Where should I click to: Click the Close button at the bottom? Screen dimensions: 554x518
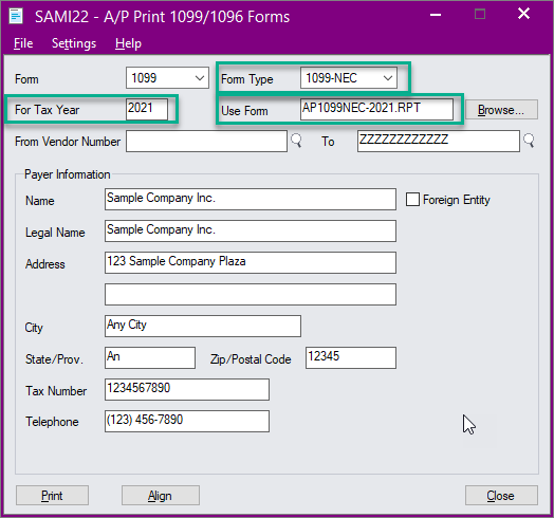click(501, 495)
